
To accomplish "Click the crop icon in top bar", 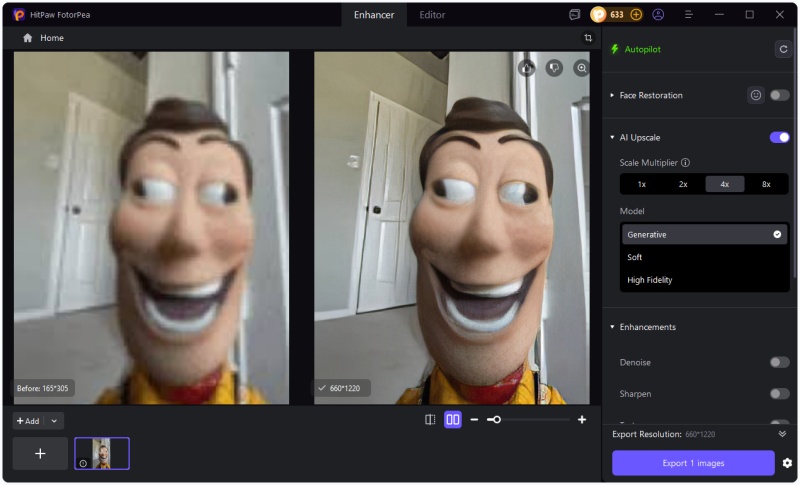I will coord(588,38).
